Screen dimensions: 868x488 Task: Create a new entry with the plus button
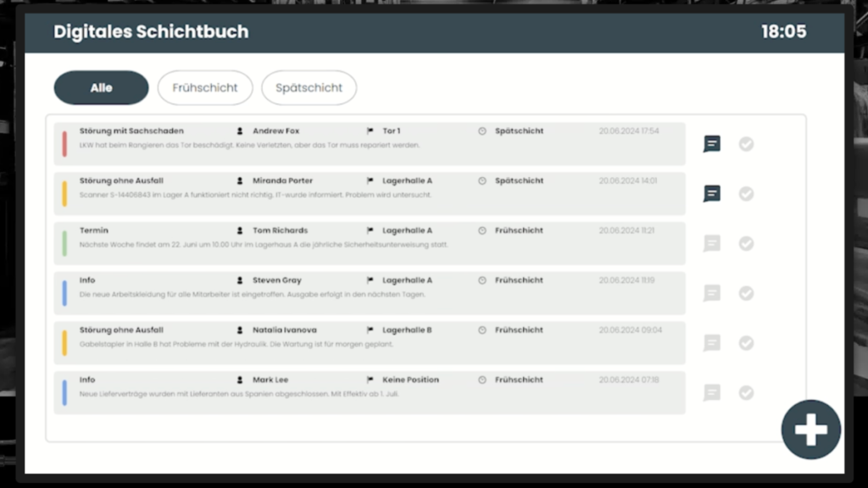[810, 429]
